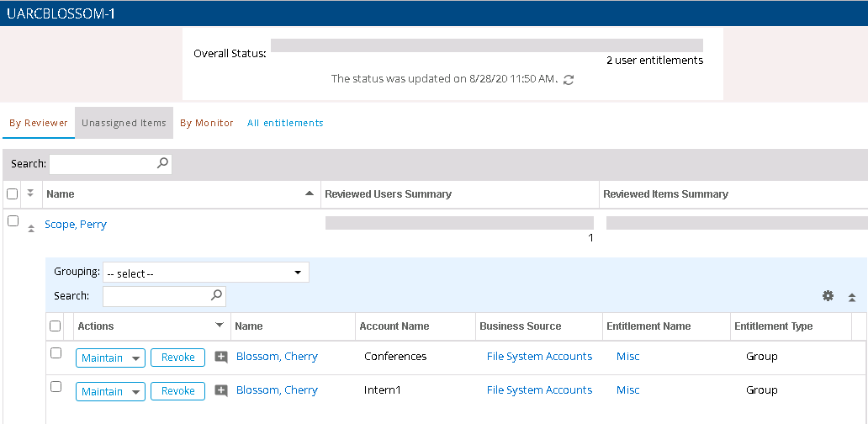Click the gear settings icon in entitlements panel
868x424 pixels.
[x=828, y=296]
